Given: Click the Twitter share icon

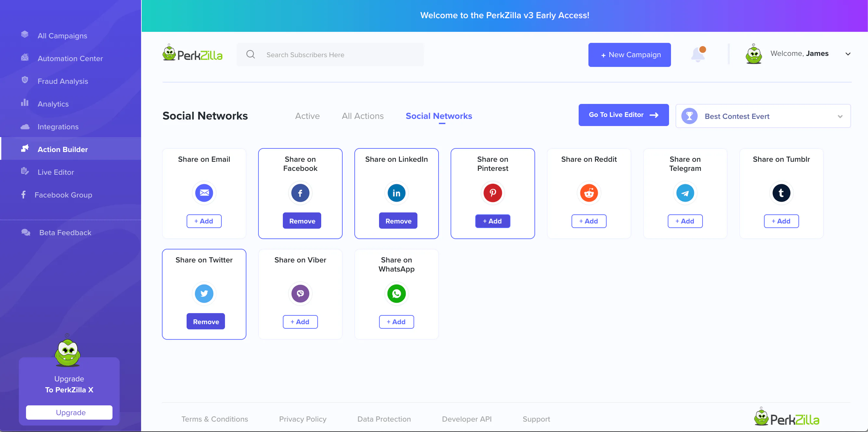Looking at the screenshot, I should pyautogui.click(x=204, y=293).
